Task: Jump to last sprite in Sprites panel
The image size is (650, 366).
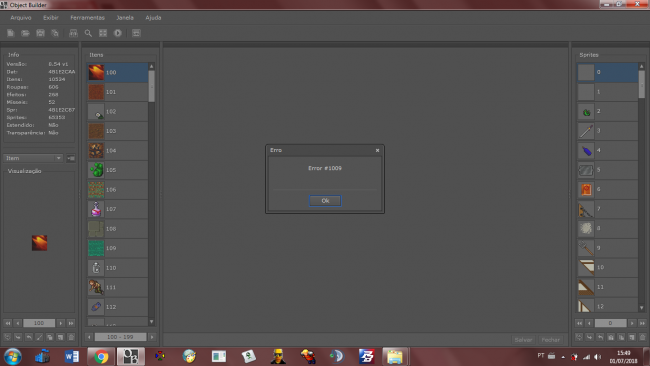Action: tap(642, 323)
